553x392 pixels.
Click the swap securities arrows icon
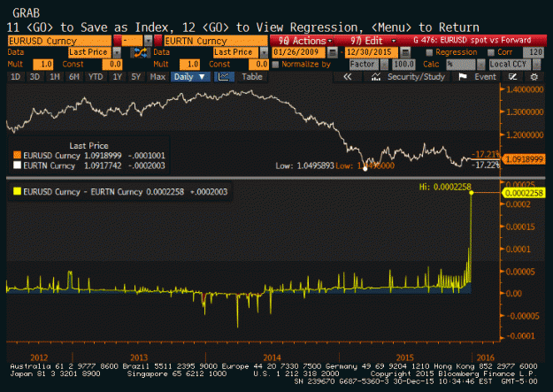pos(140,53)
